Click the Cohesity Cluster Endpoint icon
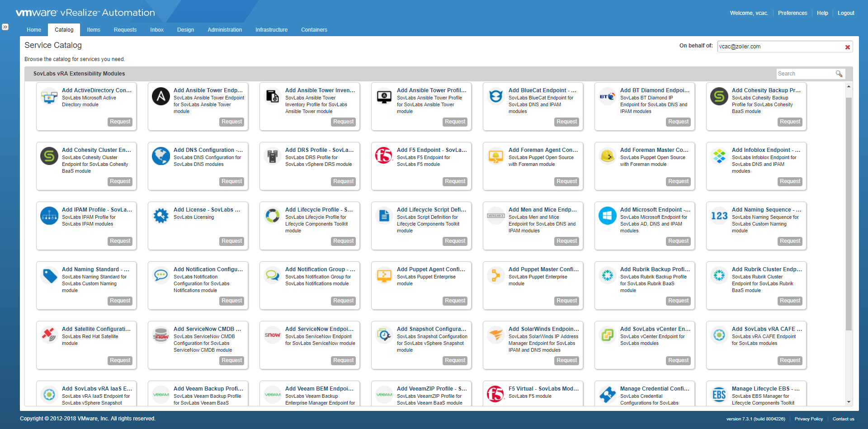The height and width of the screenshot is (429, 868). 49,156
